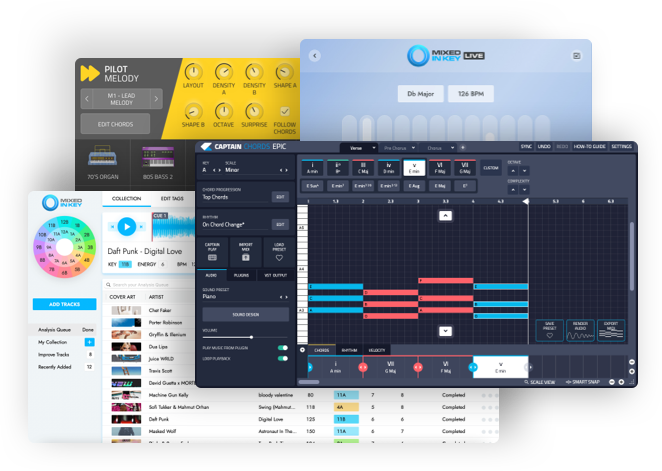Click blue handle before E min chord block

pos(473,368)
